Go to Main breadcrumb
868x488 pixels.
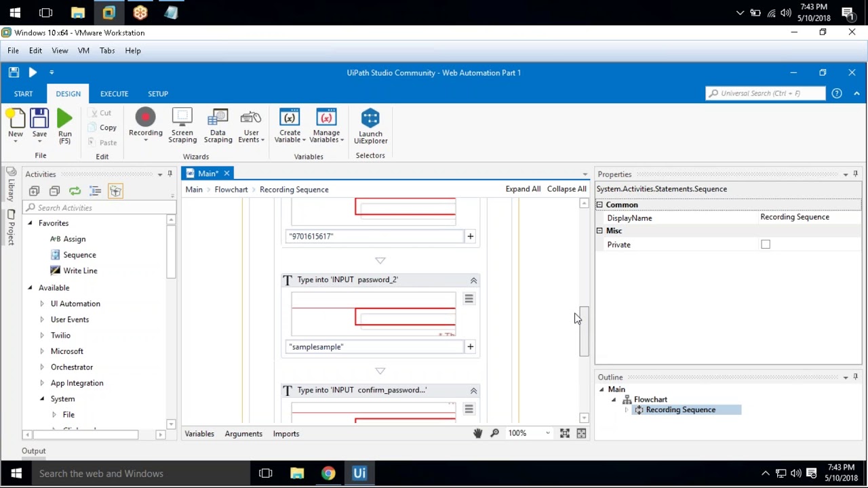tap(194, 190)
